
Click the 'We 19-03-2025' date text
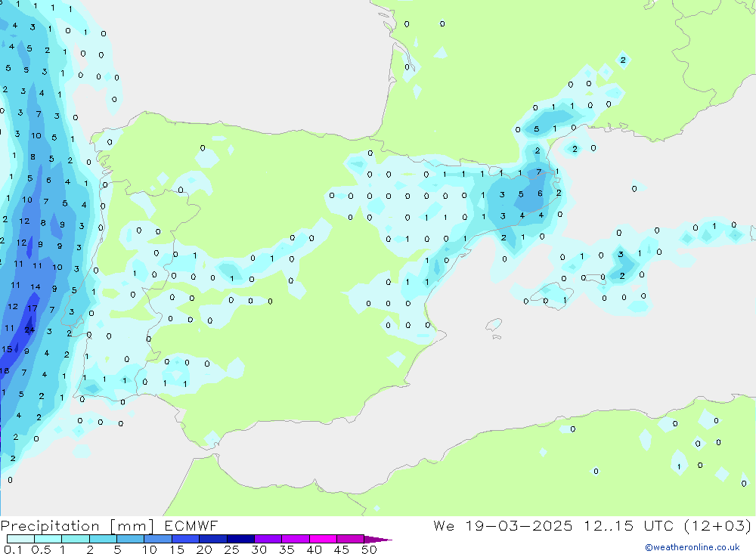click(503, 526)
